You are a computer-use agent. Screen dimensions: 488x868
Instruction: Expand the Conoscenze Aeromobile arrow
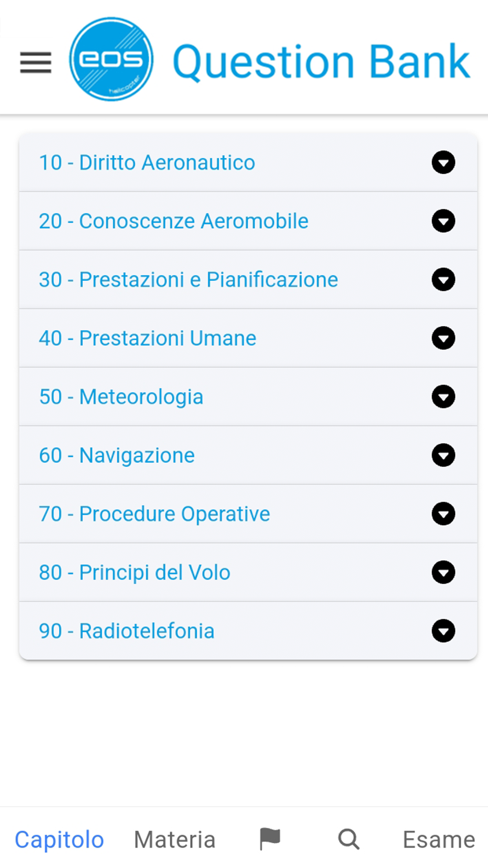tap(443, 221)
